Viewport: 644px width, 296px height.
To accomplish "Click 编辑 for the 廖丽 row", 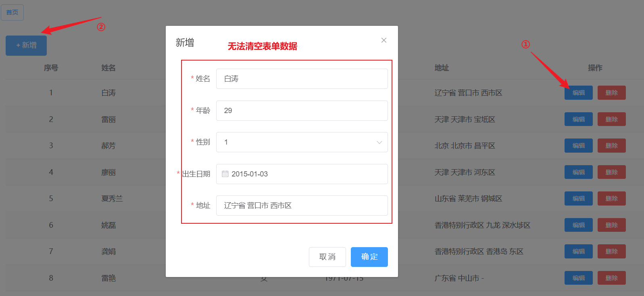I will click(x=579, y=172).
